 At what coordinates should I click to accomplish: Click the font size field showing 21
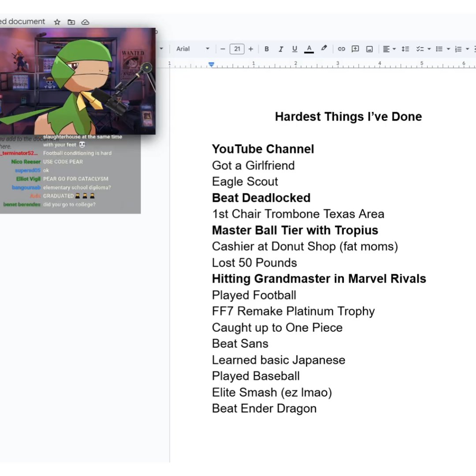coord(237,49)
